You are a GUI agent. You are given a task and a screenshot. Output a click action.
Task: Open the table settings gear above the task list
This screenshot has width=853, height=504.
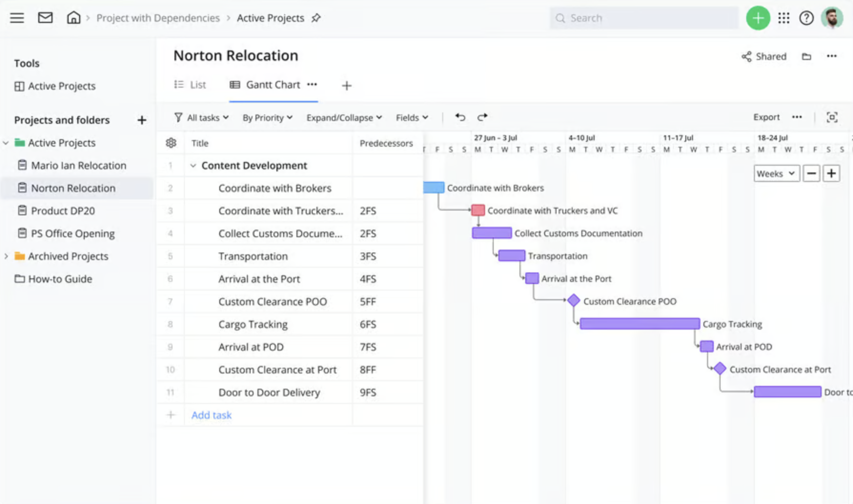click(170, 142)
